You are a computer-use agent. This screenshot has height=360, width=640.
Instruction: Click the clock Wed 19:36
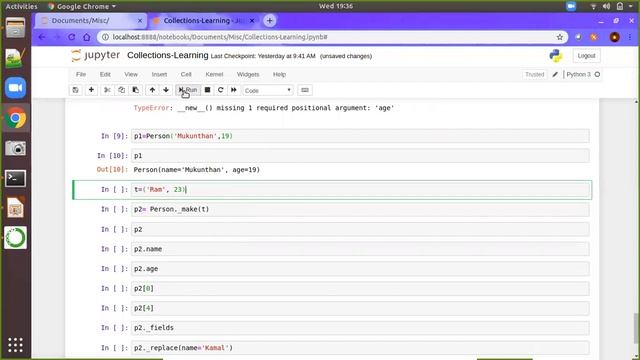[x=336, y=6]
